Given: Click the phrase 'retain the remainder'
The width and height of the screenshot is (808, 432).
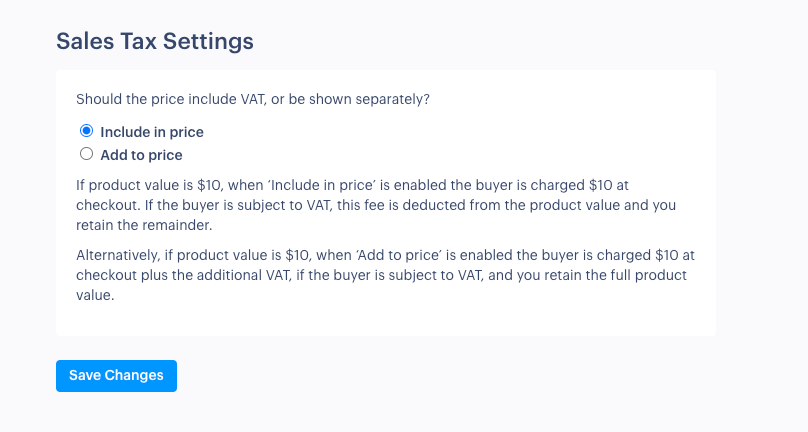Looking at the screenshot, I should click(x=144, y=225).
